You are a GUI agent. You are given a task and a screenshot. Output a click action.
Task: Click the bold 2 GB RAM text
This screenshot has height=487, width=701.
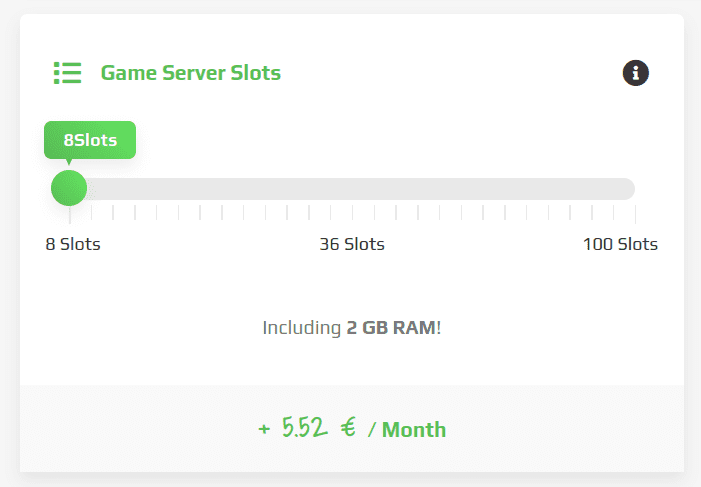coord(391,327)
